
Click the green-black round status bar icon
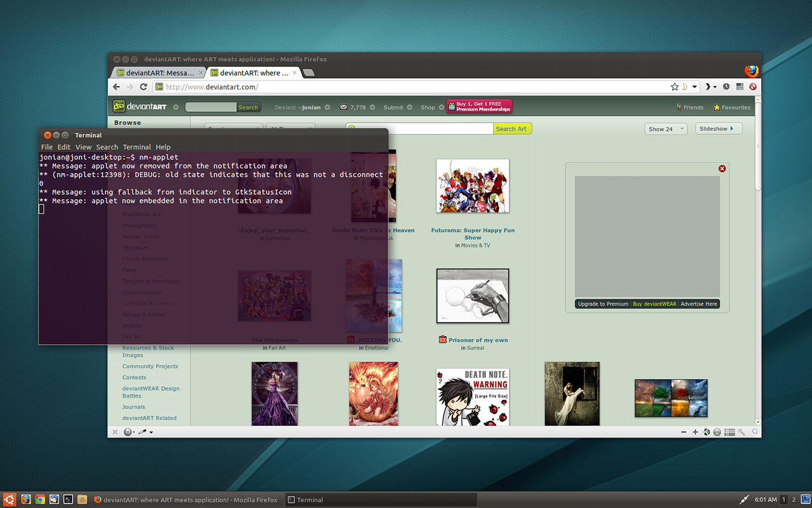tap(707, 432)
